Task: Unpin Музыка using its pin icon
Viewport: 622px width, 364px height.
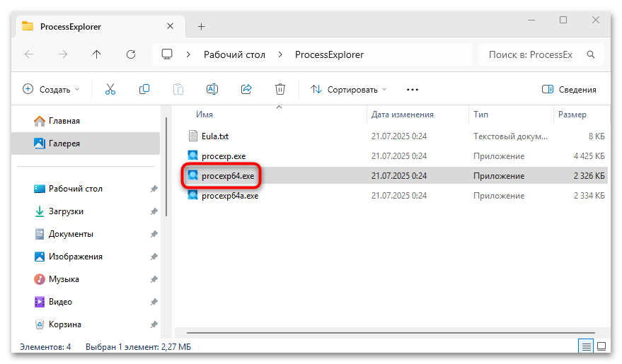Action: pyautogui.click(x=154, y=279)
